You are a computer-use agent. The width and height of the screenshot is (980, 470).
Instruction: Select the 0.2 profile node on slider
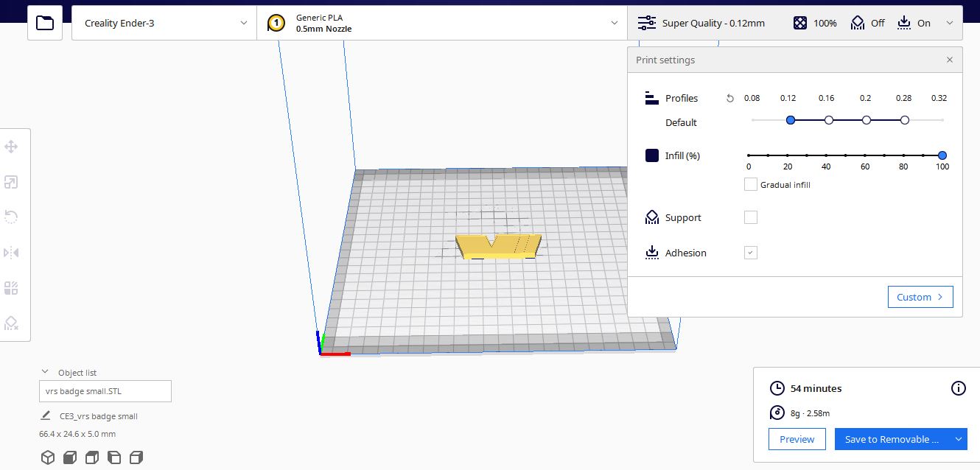click(x=866, y=119)
